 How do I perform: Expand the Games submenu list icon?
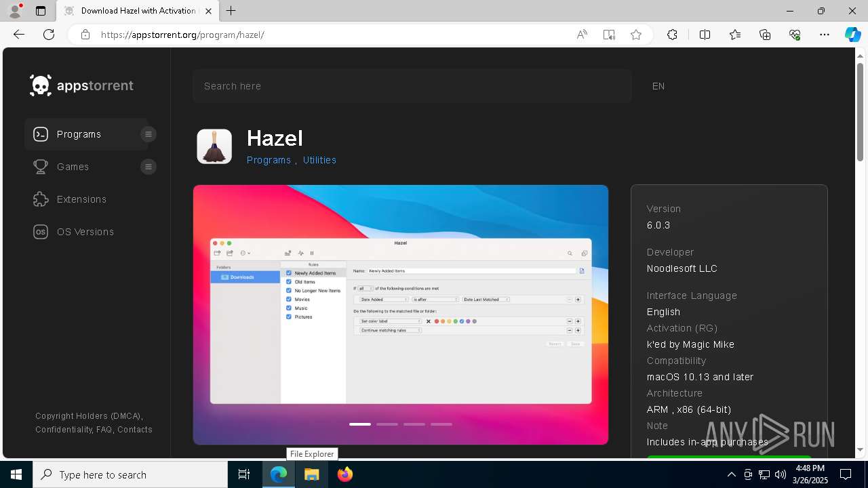149,167
